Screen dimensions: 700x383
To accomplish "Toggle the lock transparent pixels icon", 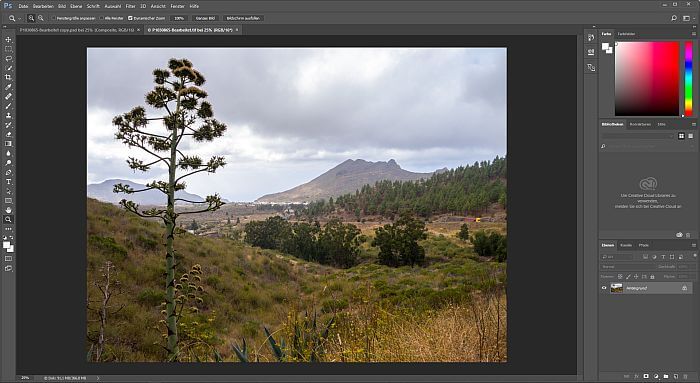I will click(620, 277).
